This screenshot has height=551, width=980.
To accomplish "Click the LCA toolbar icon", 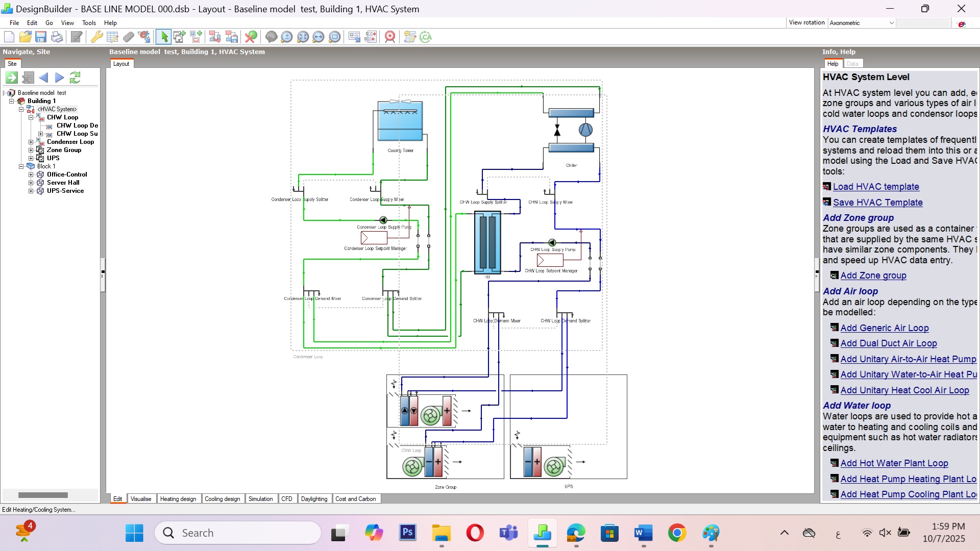I will [x=426, y=37].
